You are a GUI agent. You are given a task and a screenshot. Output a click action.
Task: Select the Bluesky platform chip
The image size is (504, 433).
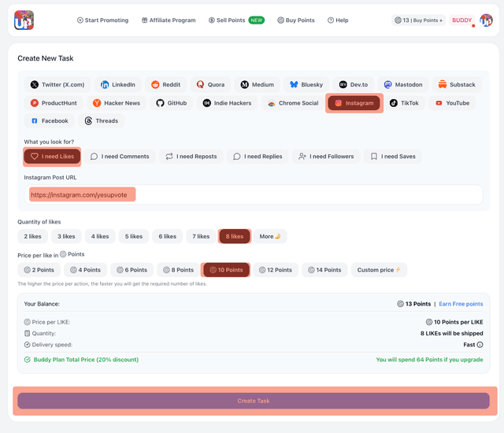tap(306, 84)
